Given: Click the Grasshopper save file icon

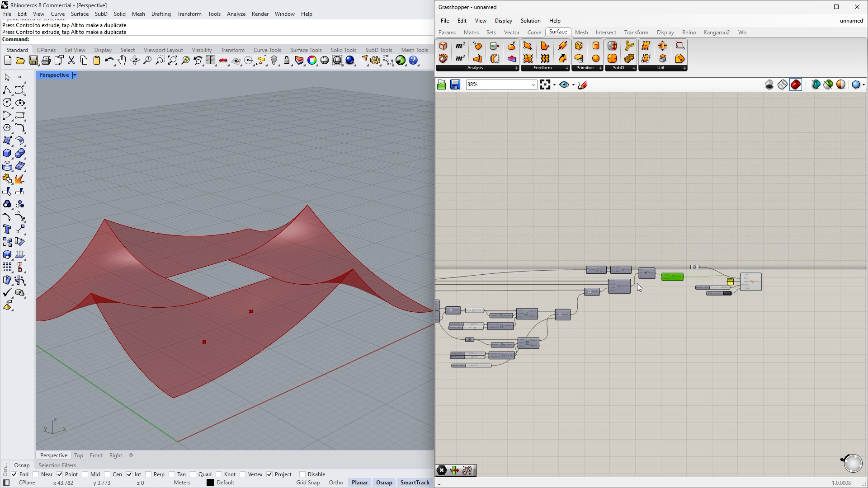Looking at the screenshot, I should point(455,85).
